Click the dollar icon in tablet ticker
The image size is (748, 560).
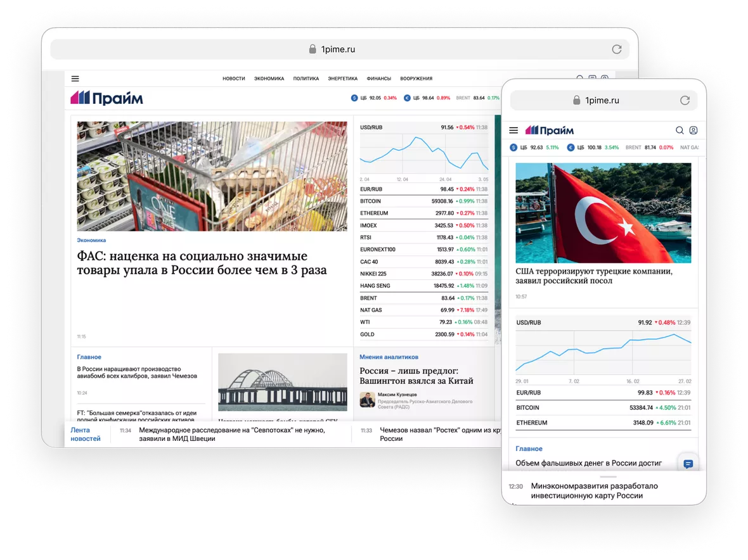[x=354, y=98]
